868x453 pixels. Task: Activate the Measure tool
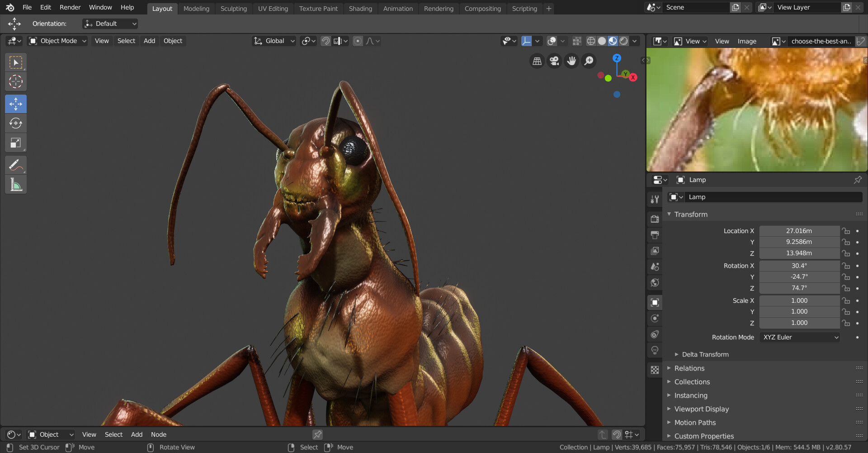point(16,184)
